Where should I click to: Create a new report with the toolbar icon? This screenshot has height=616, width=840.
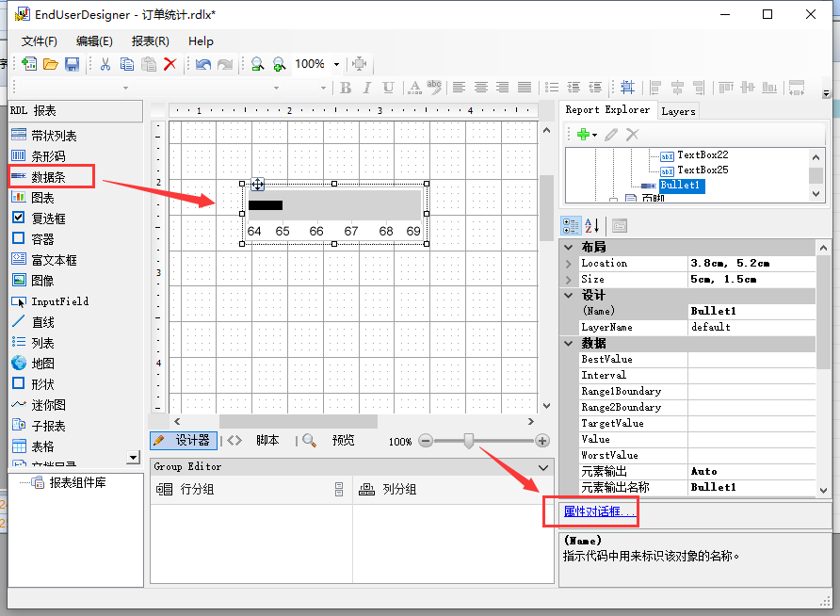pos(29,64)
